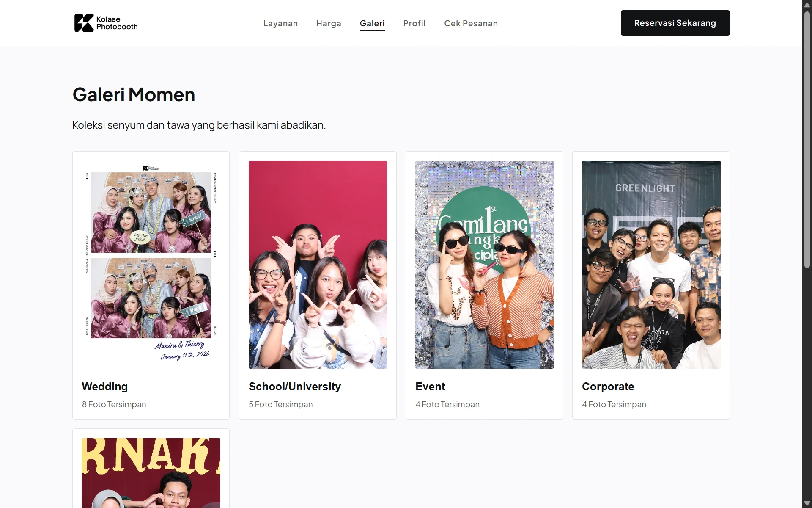Click the 'Koleksi senyum dan tawa' subtitle
Viewport: 812px width, 508px height.
point(199,125)
